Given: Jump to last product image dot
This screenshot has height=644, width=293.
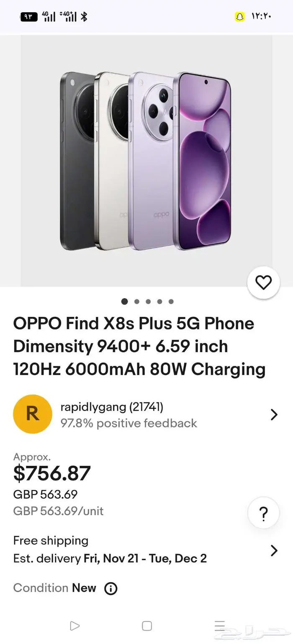Looking at the screenshot, I should pos(171,302).
